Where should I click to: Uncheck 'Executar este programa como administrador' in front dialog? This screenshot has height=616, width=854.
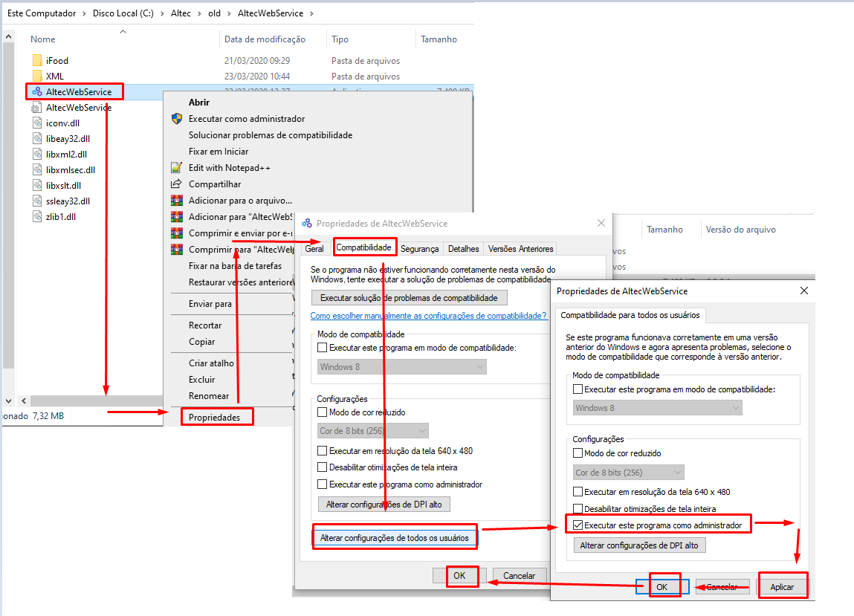[x=578, y=525]
